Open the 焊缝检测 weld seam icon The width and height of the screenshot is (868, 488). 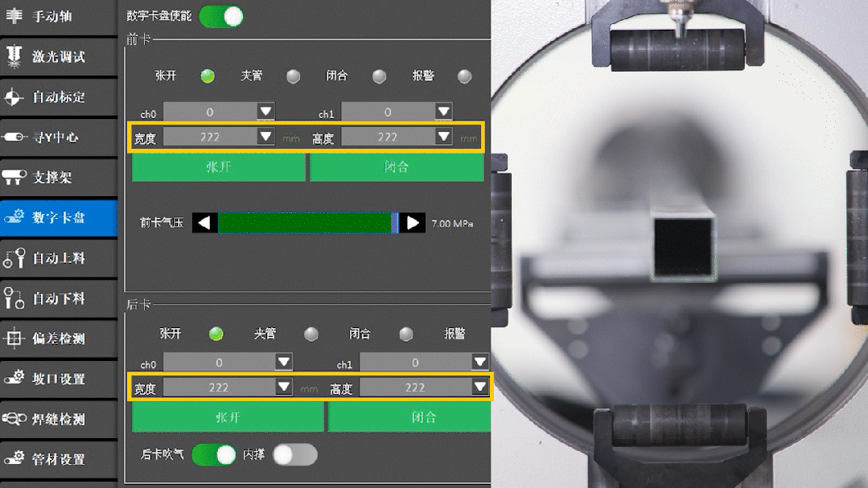(14, 419)
